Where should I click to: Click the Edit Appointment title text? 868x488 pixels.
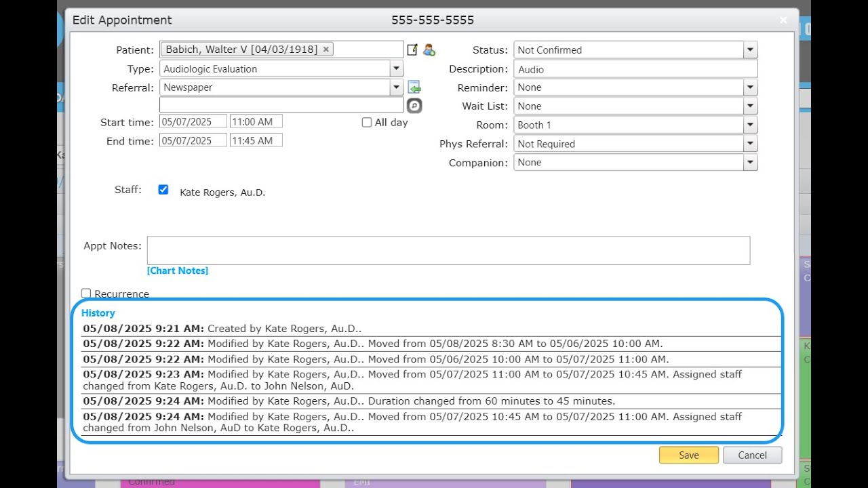coord(122,20)
